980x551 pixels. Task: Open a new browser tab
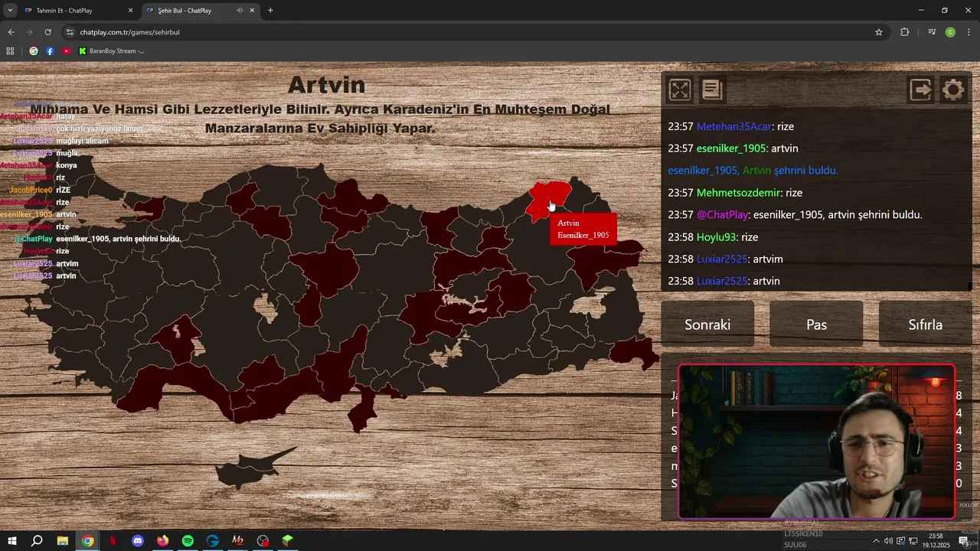coord(270,11)
